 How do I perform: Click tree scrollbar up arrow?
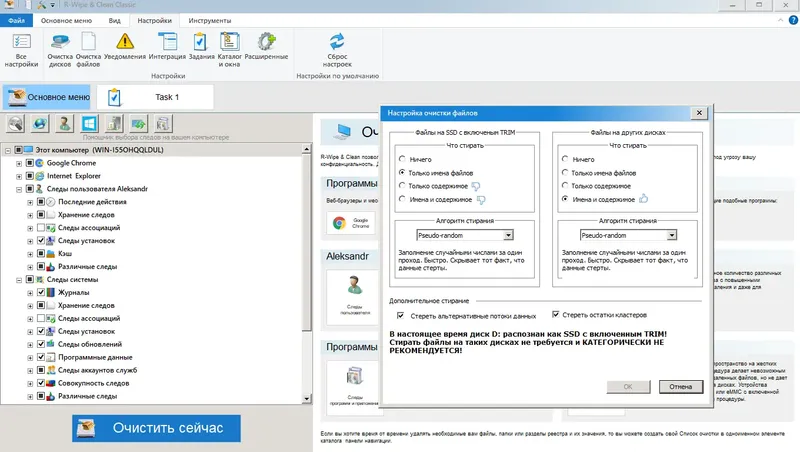click(x=306, y=149)
